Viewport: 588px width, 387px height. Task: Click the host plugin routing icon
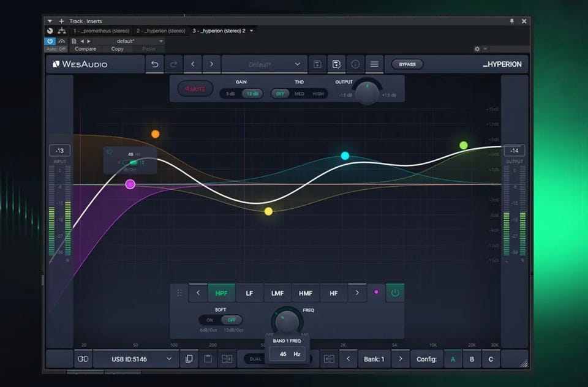(61, 31)
